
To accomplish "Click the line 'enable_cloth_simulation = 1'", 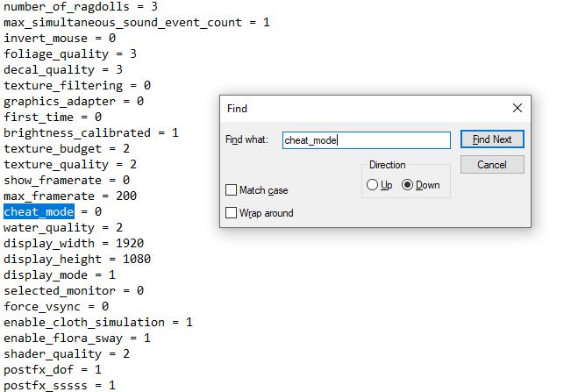I will click(98, 322).
